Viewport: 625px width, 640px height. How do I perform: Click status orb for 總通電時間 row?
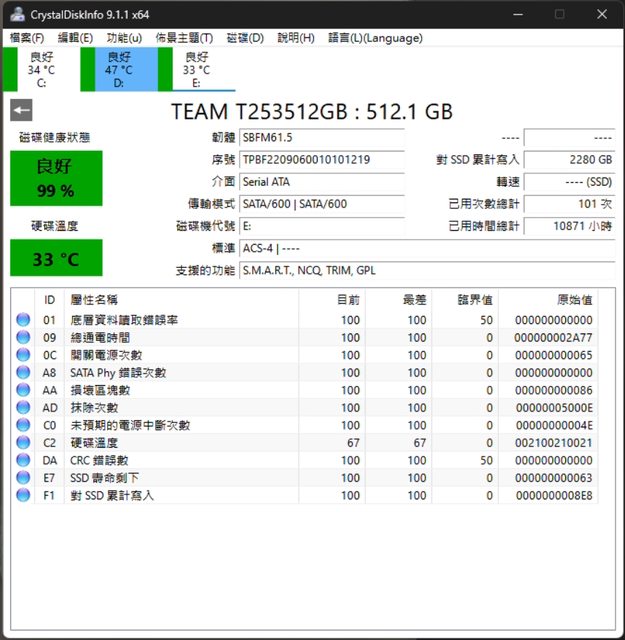[23, 338]
